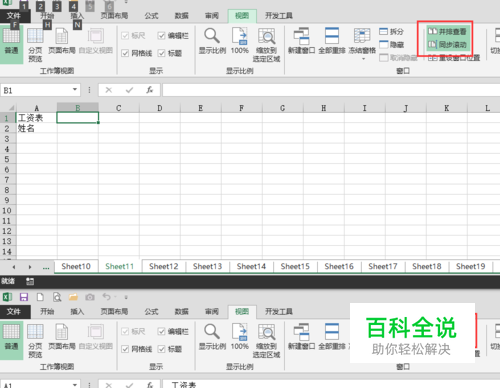Viewport: 500px width, 388px height.
Task: Click the Start (开始) tab in the bottom window
Action: (47, 311)
